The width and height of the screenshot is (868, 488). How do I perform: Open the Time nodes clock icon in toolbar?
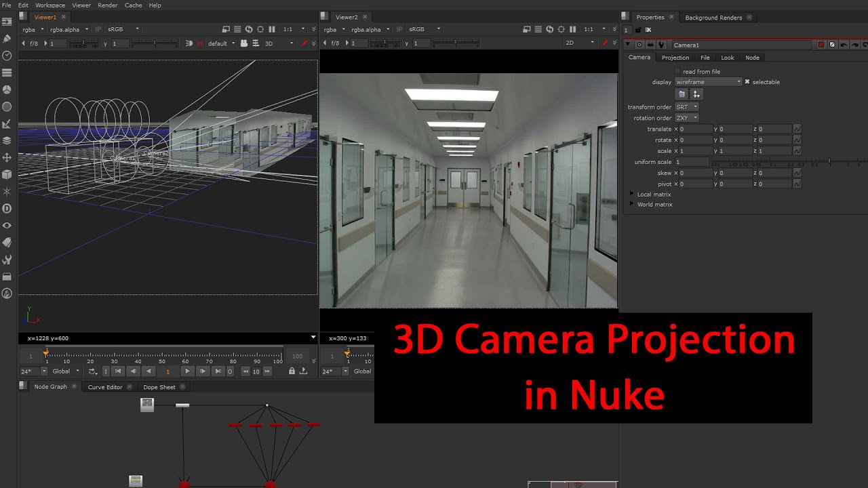point(7,56)
